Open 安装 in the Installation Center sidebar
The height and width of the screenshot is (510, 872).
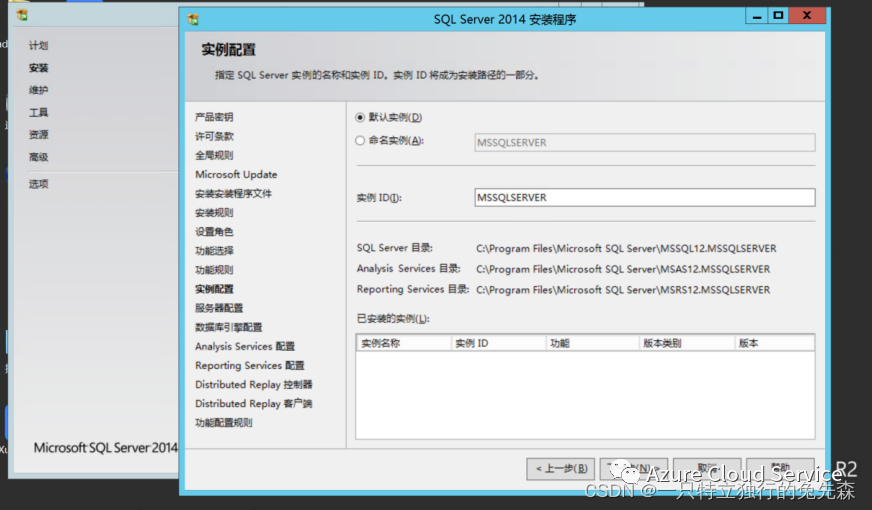pyautogui.click(x=38, y=68)
